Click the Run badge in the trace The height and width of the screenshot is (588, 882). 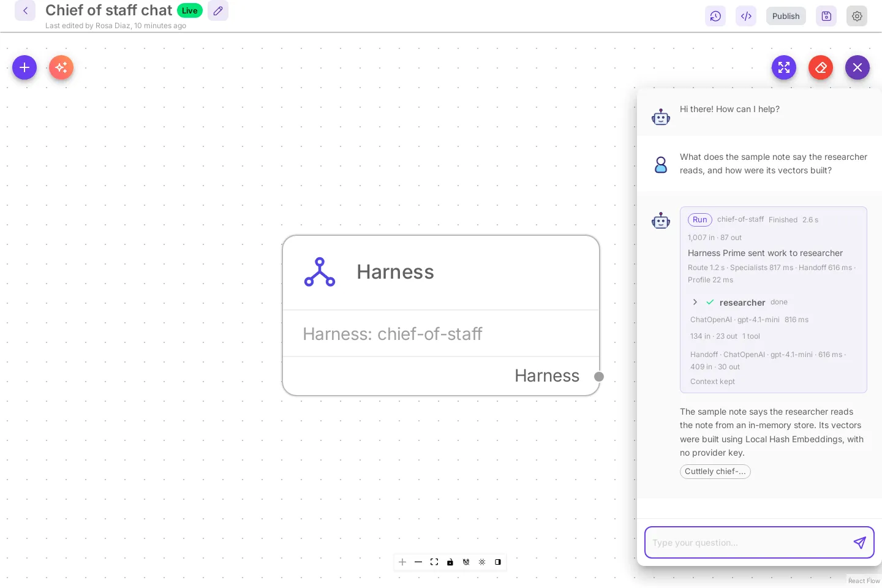tap(700, 220)
